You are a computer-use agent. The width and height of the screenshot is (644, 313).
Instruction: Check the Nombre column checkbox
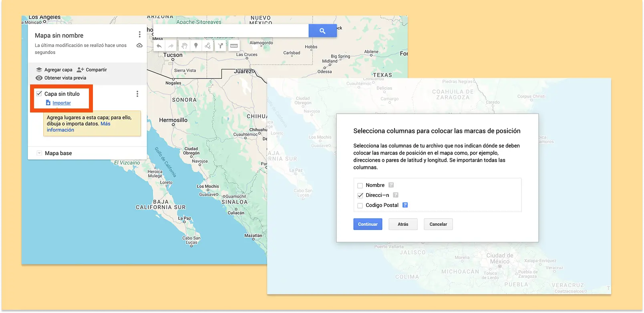pyautogui.click(x=360, y=185)
